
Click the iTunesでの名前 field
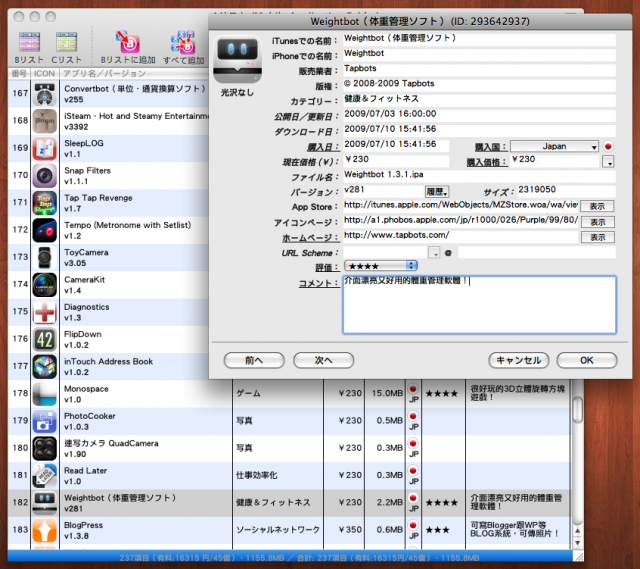(x=479, y=39)
